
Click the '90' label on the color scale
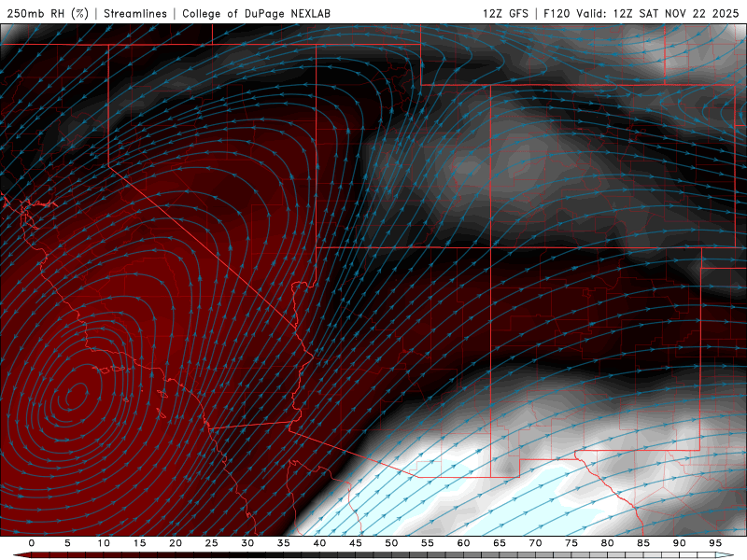pyautogui.click(x=679, y=543)
